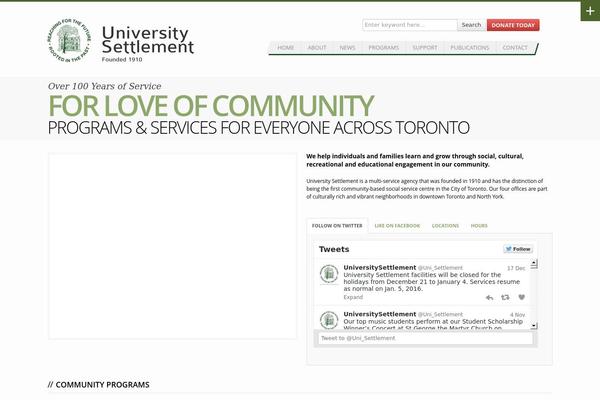600x400 pixels.
Task: Open the About menu item
Action: (x=317, y=48)
